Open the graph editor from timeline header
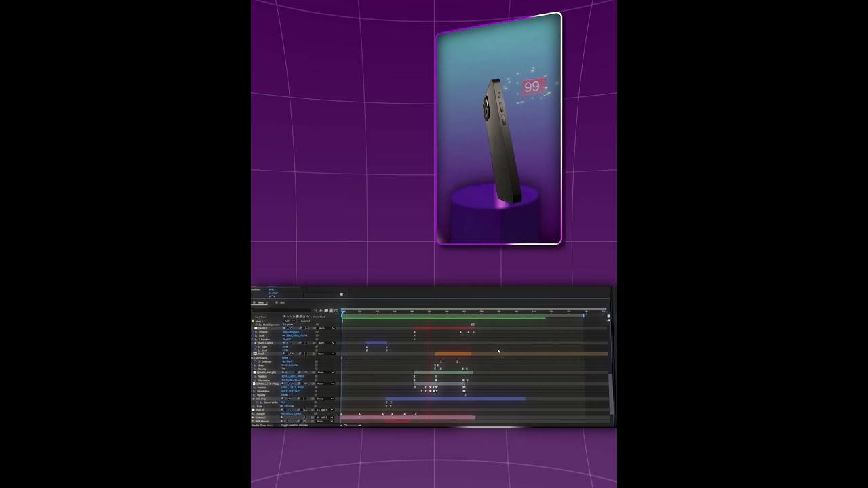Image resolution: width=868 pixels, height=488 pixels. (x=336, y=310)
